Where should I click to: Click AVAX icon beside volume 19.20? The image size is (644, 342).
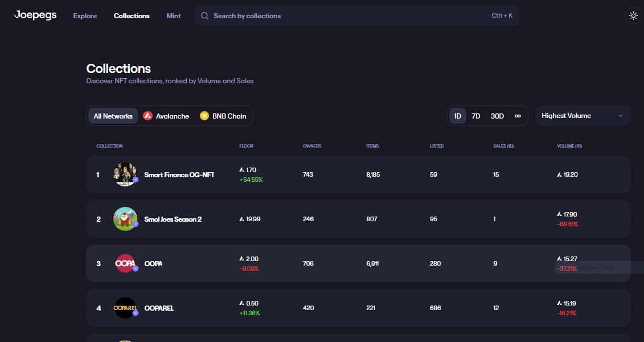[x=559, y=174]
